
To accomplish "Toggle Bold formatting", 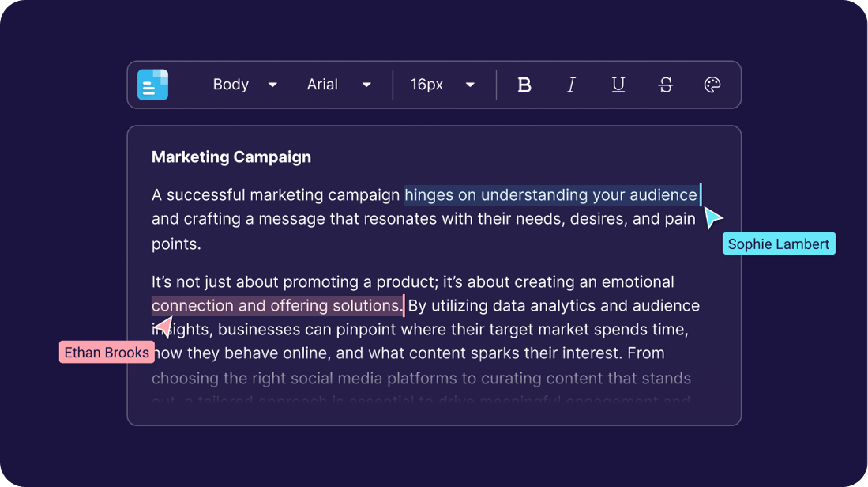I will (x=524, y=85).
